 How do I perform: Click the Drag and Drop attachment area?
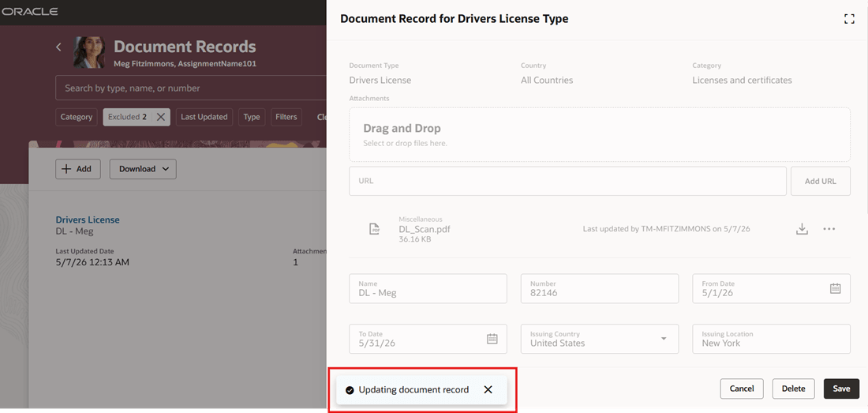coord(600,134)
